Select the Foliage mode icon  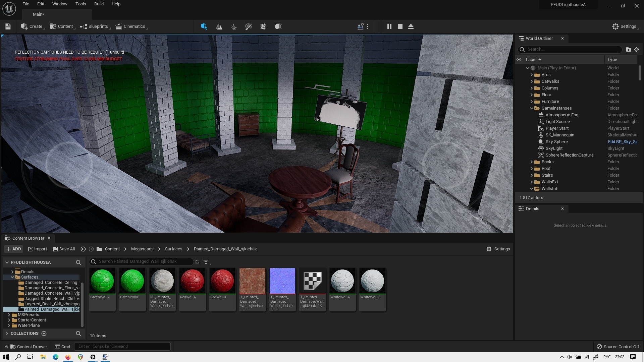click(234, 26)
